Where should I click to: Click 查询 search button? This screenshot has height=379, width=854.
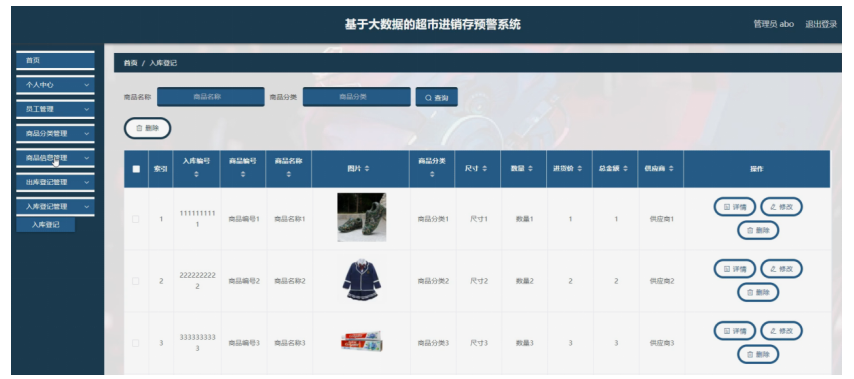point(436,97)
